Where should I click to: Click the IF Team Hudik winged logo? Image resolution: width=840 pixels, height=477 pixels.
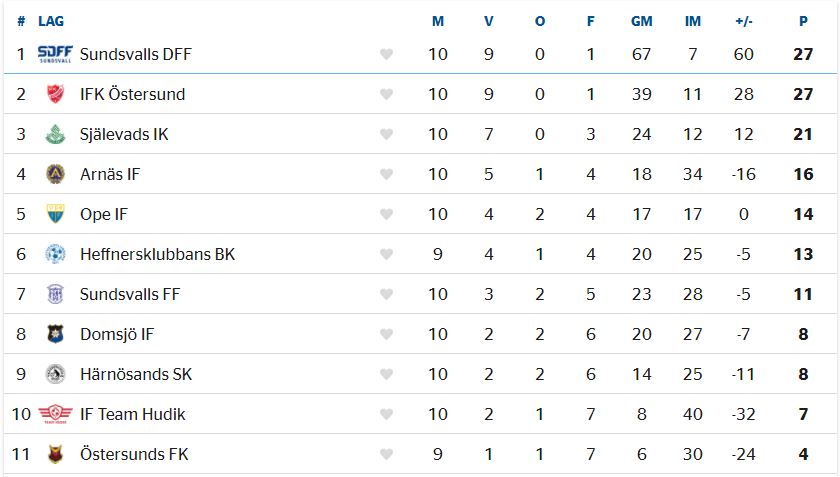[55, 414]
